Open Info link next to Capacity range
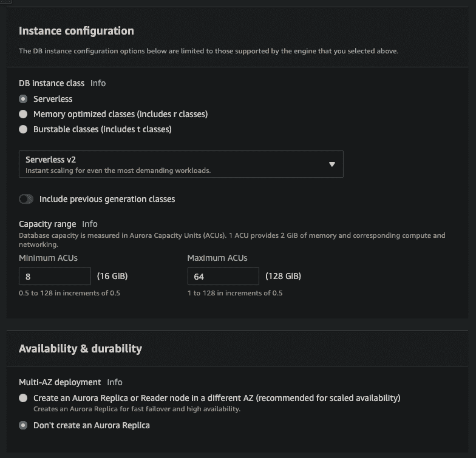The width and height of the screenshot is (476, 458). 90,224
